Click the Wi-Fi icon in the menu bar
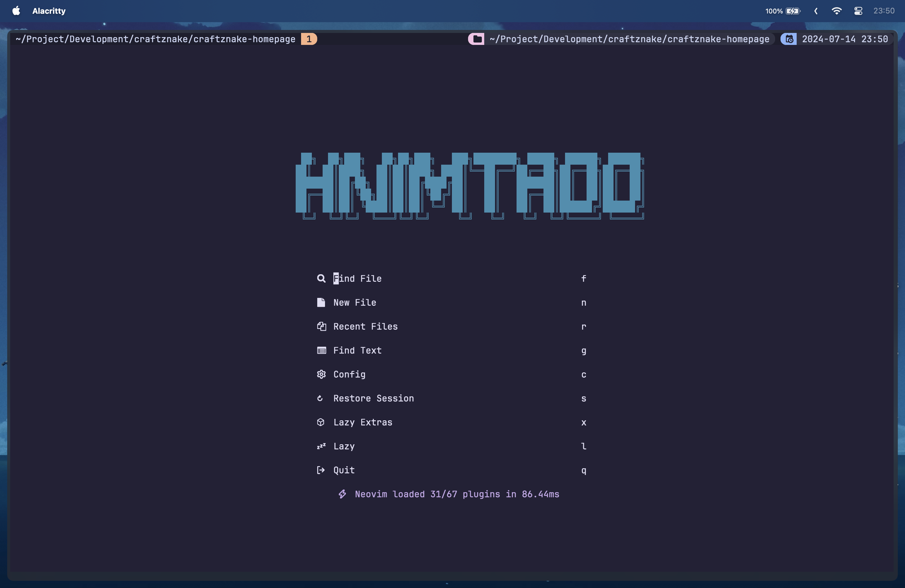 click(x=836, y=11)
